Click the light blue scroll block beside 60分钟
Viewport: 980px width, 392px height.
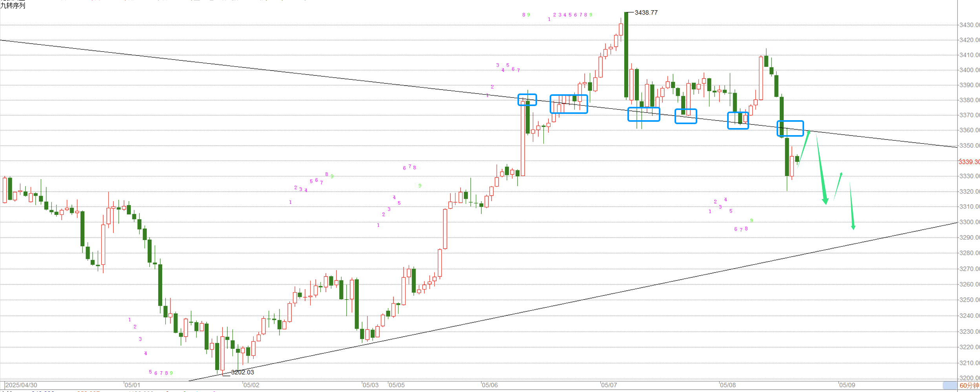click(950, 385)
